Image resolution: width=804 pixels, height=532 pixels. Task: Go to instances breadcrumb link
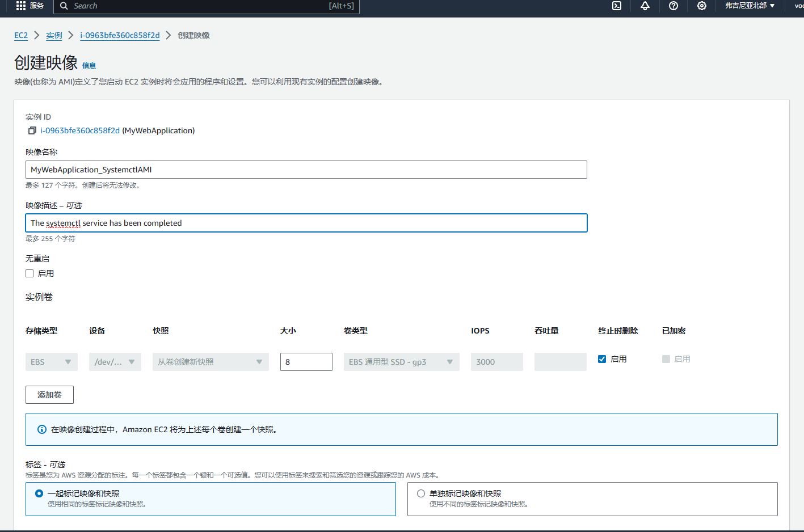pos(54,35)
